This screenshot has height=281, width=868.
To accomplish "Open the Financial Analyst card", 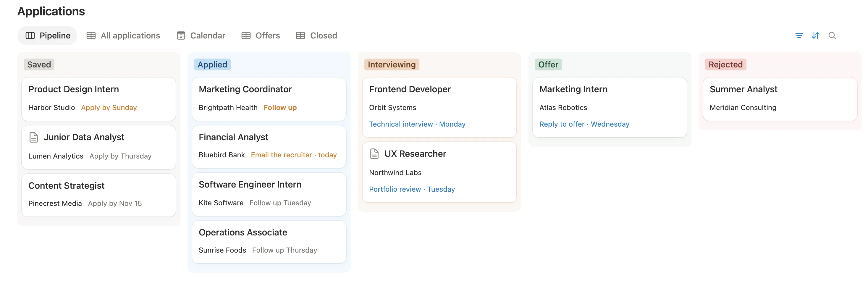I will coord(269,147).
